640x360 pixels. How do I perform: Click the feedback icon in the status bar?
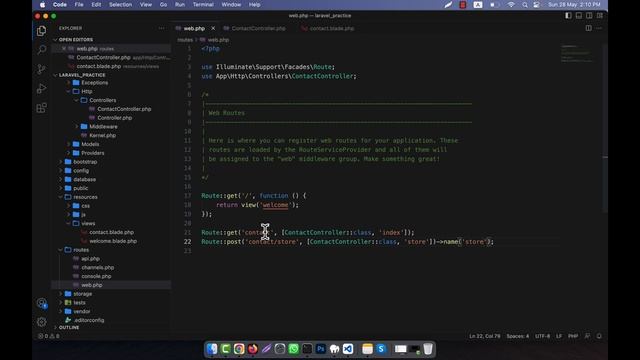587,336
